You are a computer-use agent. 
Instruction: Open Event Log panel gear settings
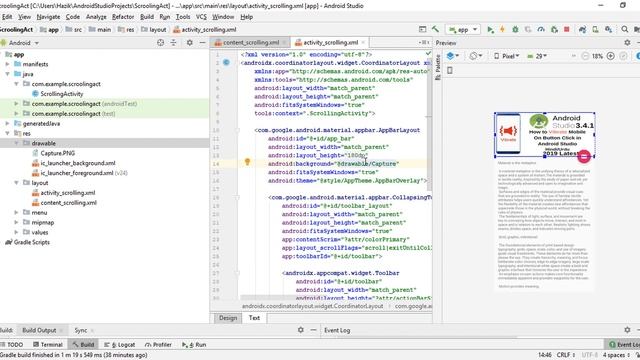pos(627,330)
